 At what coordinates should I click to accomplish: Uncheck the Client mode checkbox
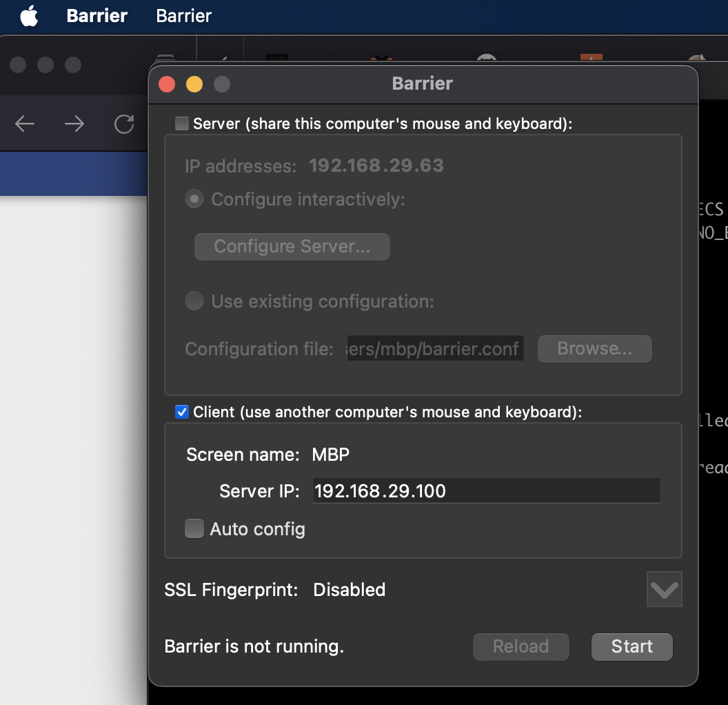(181, 412)
